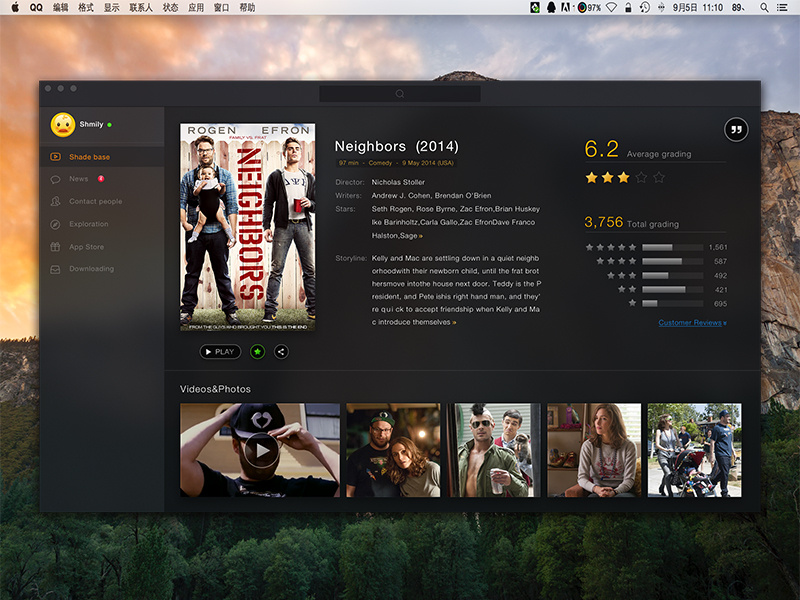The image size is (800, 600).
Task: Click the PLAY button under the poster
Action: point(220,352)
